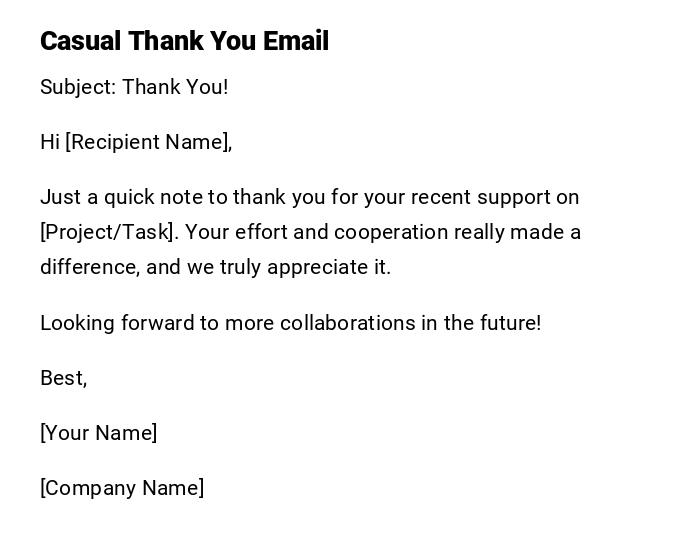Click the 'Best,' sign-off line
700x550 pixels.
(63, 378)
